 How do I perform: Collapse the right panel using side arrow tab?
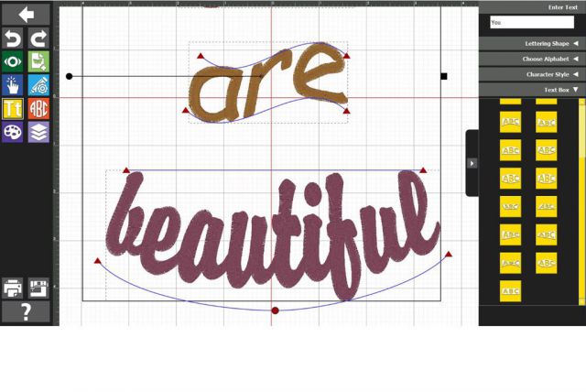point(472,163)
